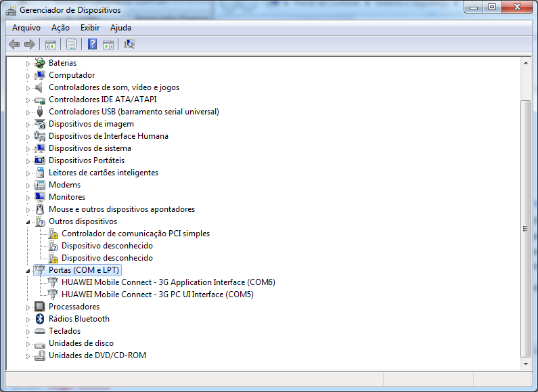Click the speaker icon for sound controllers
This screenshot has height=392, width=538.
pos(39,87)
